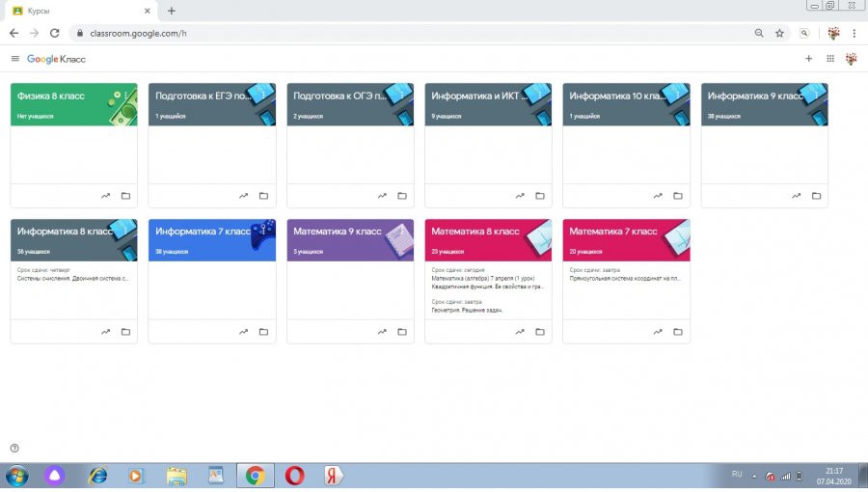868x492 pixels.
Task: Show hidden system tray icons
Action: (x=755, y=476)
